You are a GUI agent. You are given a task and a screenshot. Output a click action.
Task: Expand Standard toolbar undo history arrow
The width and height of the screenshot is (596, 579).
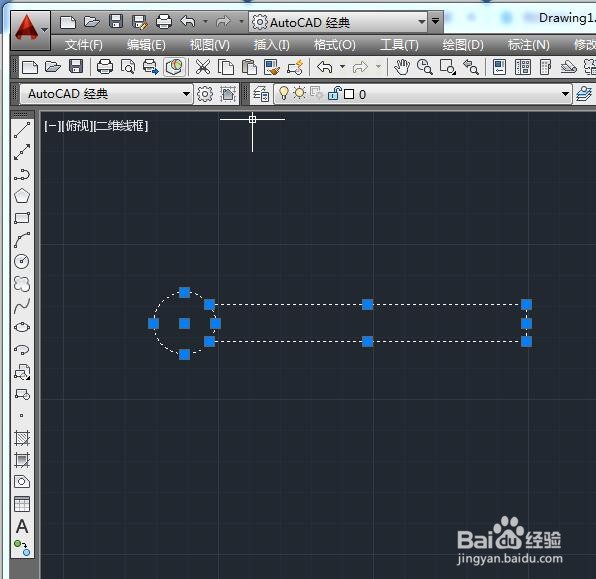[342, 67]
